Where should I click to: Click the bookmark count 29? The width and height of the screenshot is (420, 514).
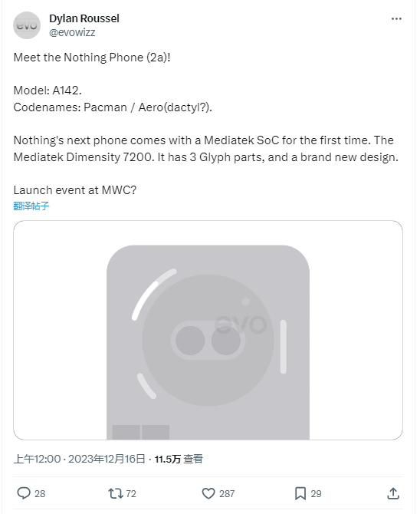(x=316, y=494)
